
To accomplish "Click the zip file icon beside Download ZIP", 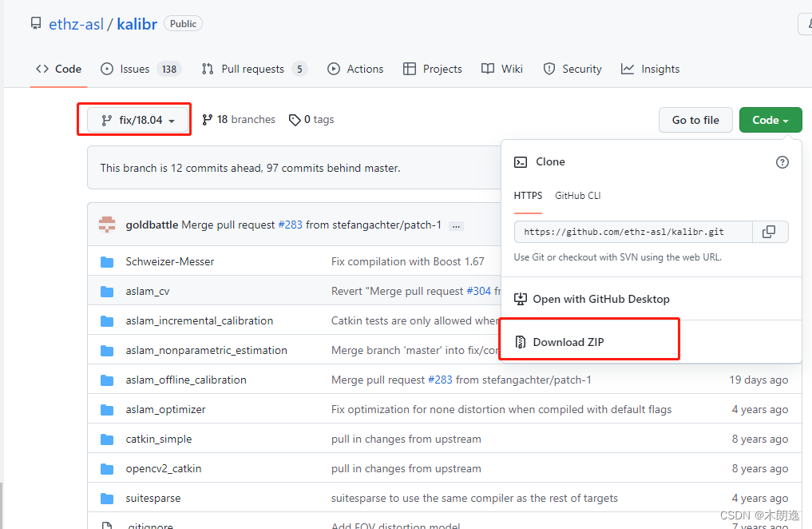I will coord(521,342).
